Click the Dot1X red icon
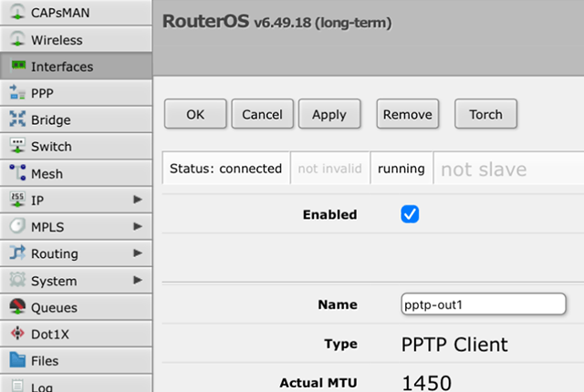 [x=17, y=334]
